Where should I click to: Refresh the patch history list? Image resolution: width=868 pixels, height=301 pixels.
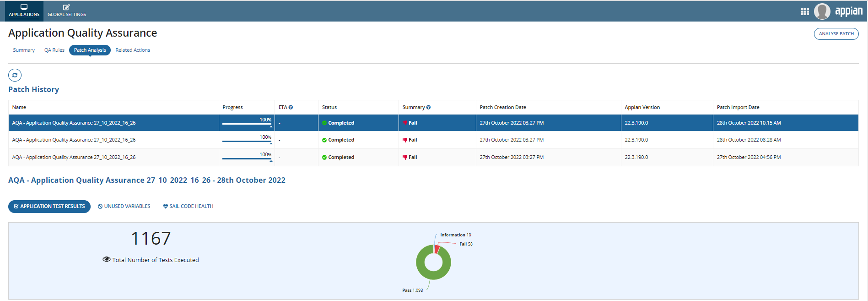click(x=15, y=75)
